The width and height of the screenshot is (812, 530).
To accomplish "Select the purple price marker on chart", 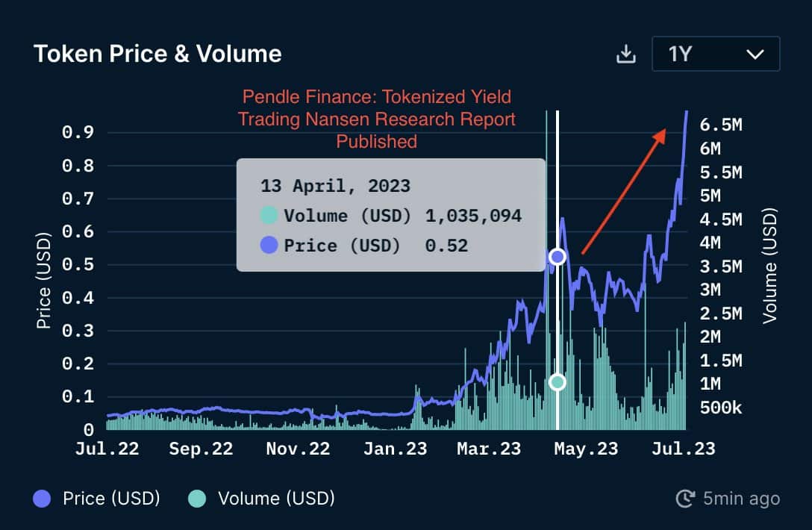I will point(558,257).
